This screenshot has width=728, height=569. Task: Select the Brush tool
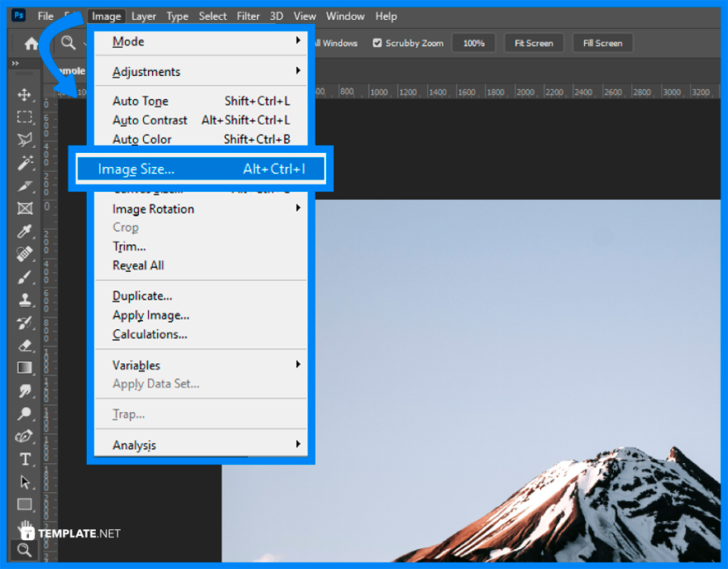click(x=24, y=277)
